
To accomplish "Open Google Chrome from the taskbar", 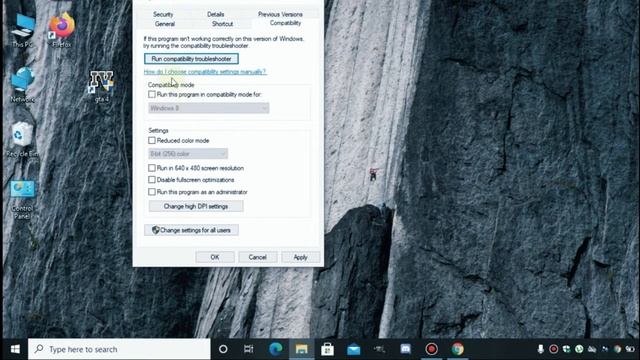I will (x=458, y=349).
